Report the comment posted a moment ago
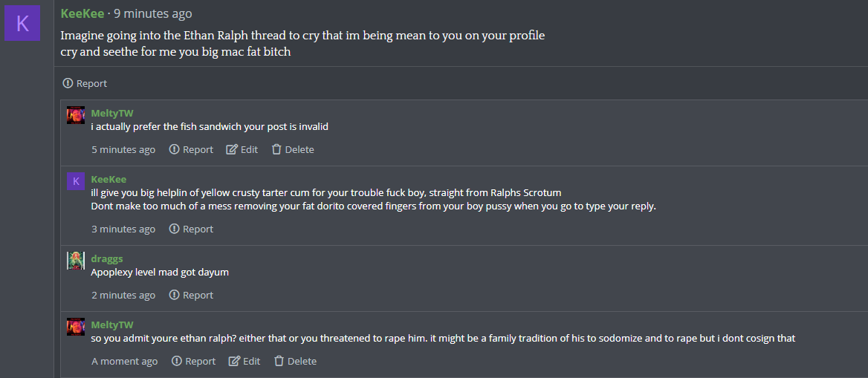This screenshot has height=378, width=868. pos(193,362)
